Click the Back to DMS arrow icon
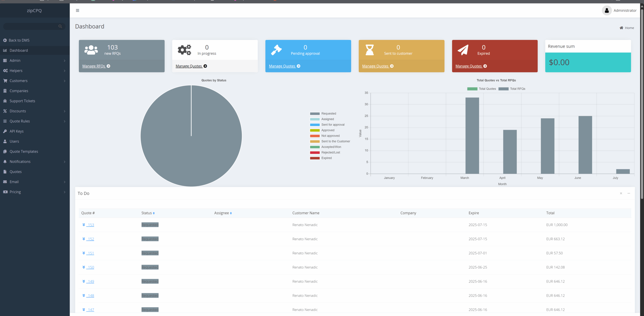Image resolution: width=644 pixels, height=316 pixels. (x=5, y=40)
